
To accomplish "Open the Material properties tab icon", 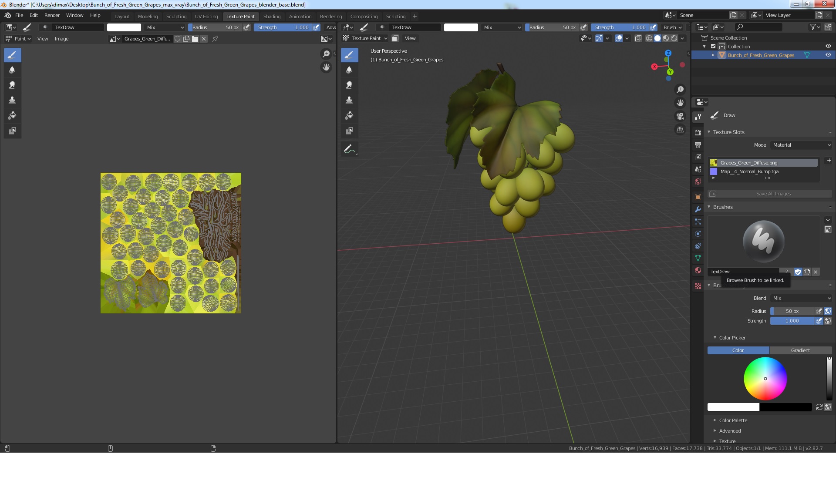I will point(698,270).
